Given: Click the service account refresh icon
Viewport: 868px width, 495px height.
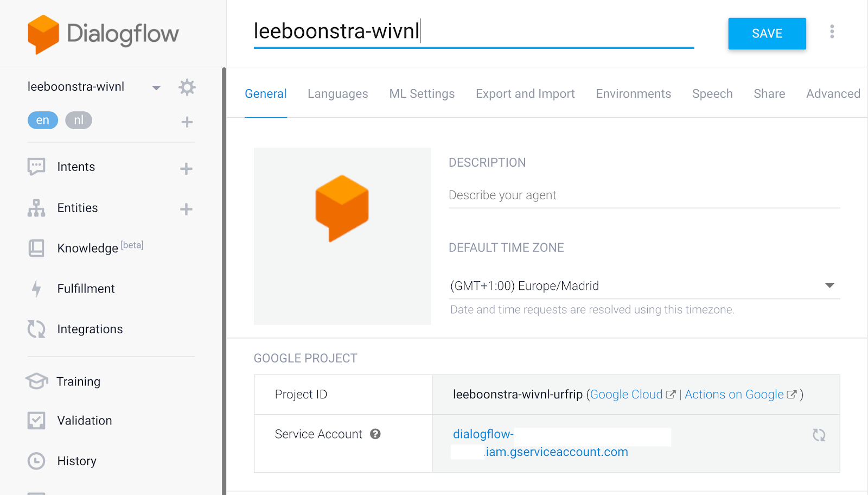Looking at the screenshot, I should point(819,435).
